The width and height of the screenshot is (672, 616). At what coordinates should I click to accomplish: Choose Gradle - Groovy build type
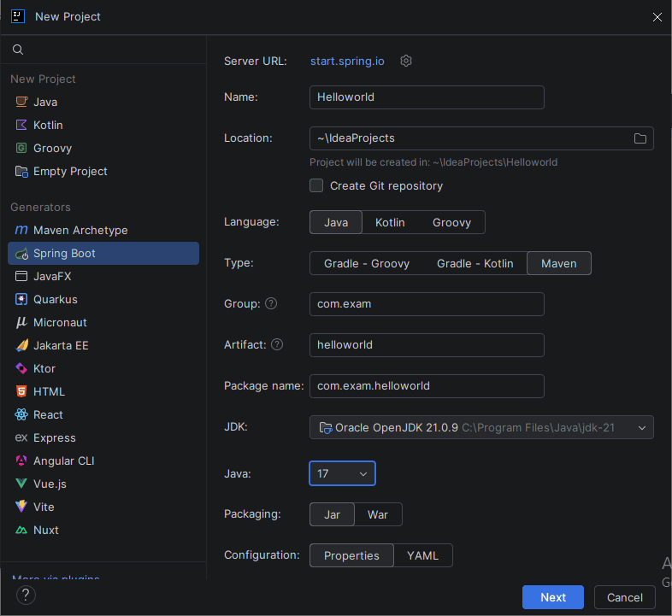[x=367, y=263]
